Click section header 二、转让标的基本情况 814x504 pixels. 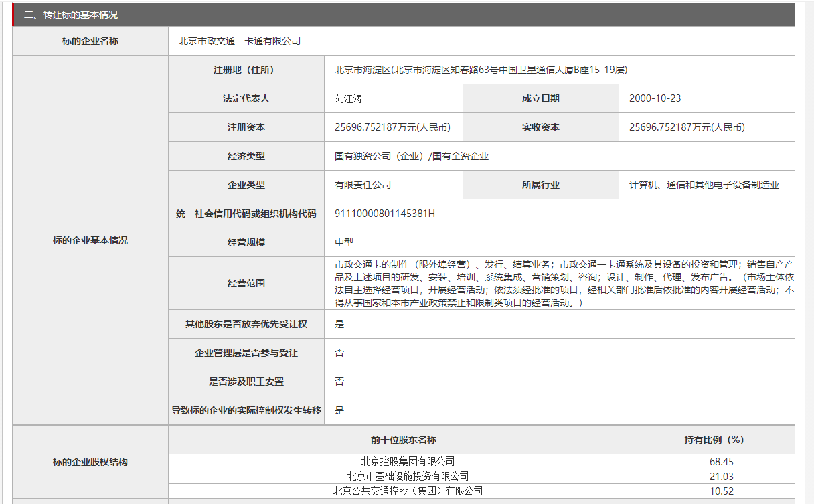coord(404,14)
